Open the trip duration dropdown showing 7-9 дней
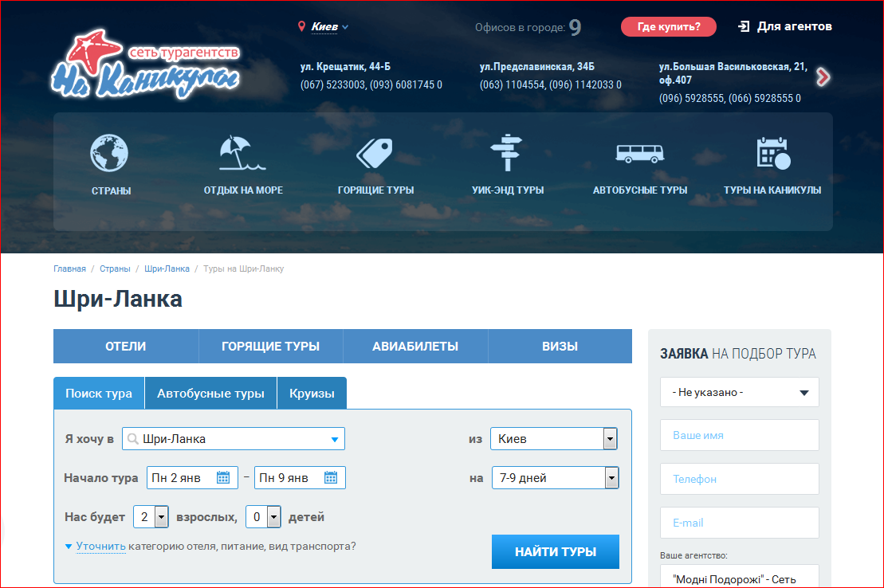The image size is (884, 588). pyautogui.click(x=611, y=477)
